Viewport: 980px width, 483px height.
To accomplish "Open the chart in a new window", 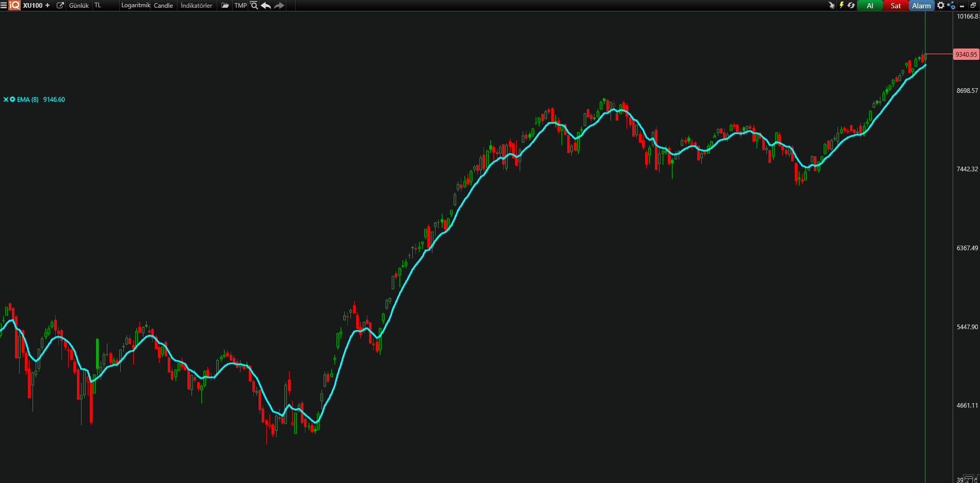I will (60, 5).
